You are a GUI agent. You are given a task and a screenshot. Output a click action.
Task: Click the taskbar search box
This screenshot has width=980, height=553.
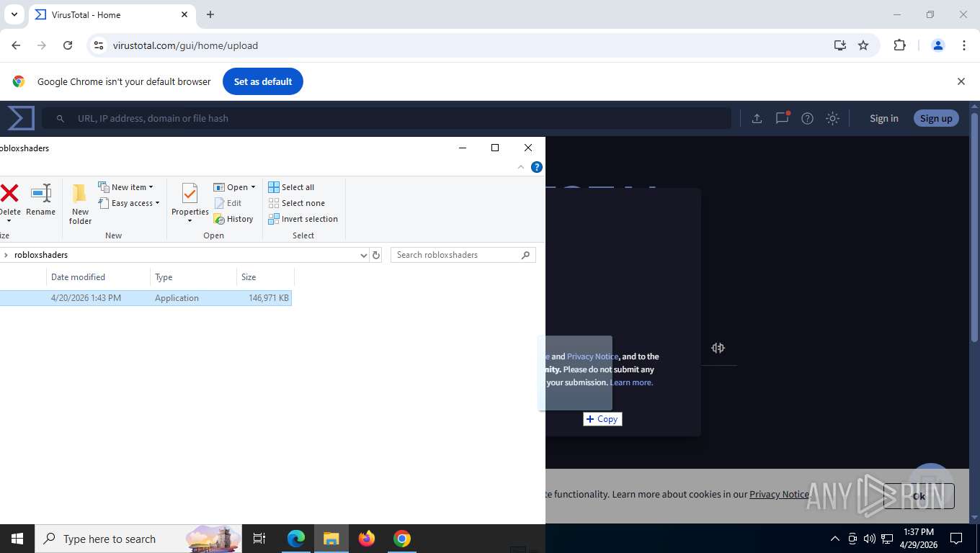(138, 539)
